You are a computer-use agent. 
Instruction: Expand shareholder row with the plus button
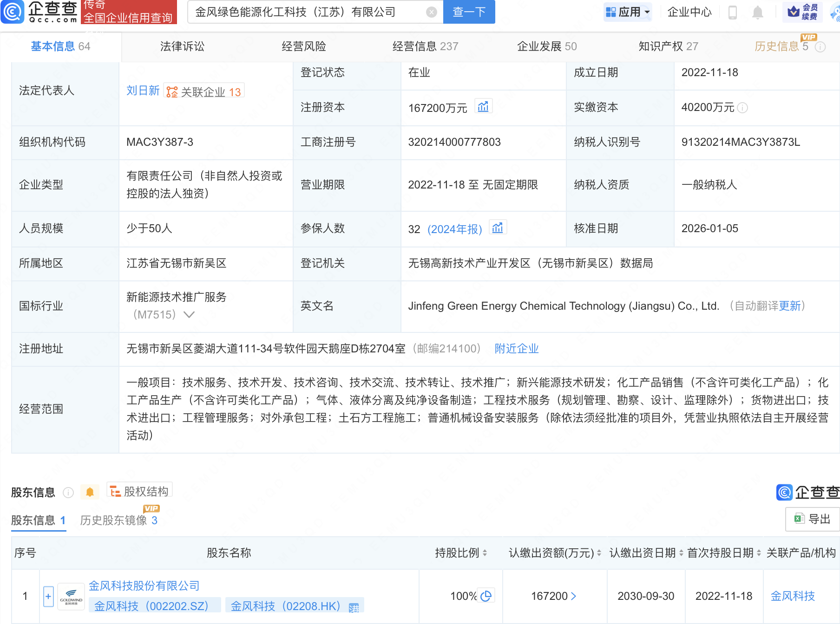tap(48, 596)
